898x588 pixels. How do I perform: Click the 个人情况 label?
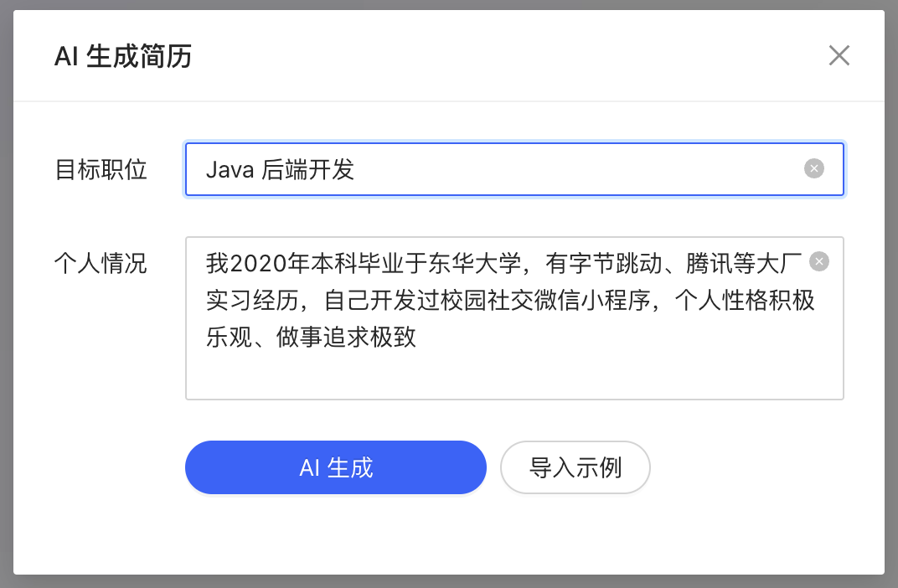[x=101, y=263]
